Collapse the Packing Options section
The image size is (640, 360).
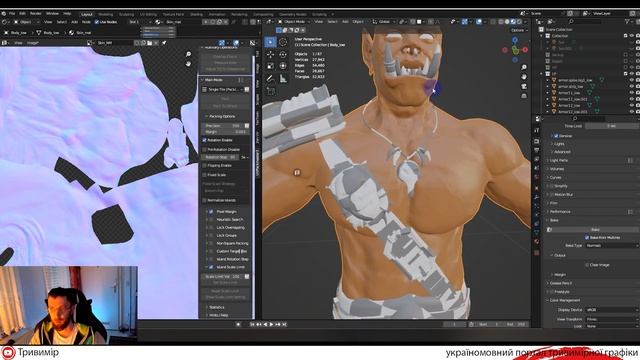coord(221,116)
